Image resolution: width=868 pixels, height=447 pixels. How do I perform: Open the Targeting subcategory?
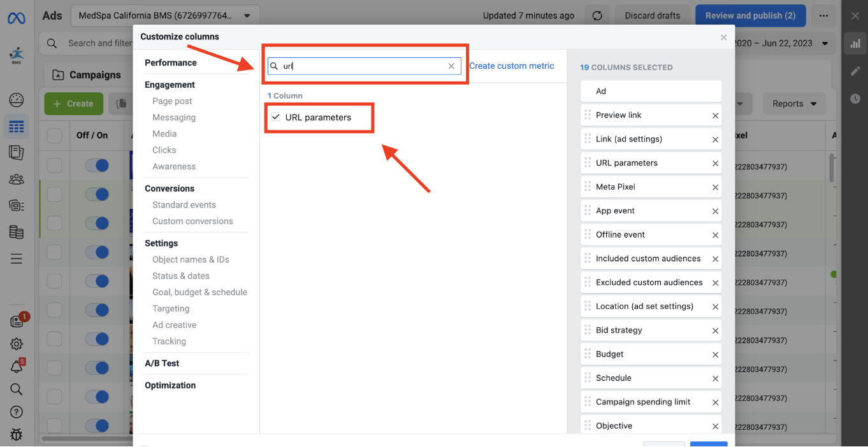pyautogui.click(x=171, y=308)
